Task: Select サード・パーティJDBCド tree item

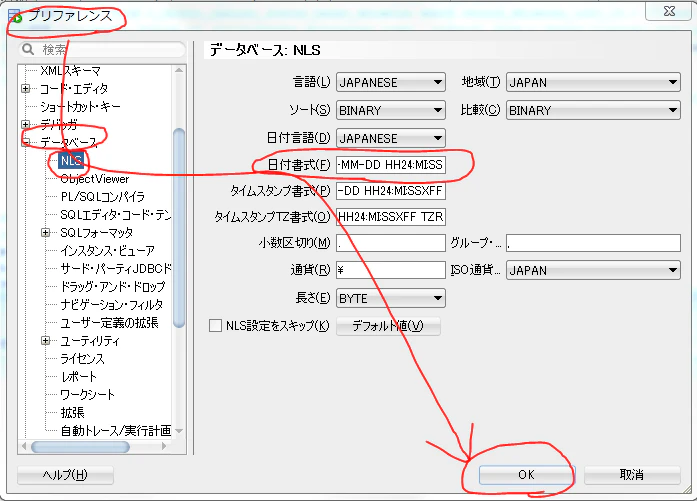Action: [116, 269]
